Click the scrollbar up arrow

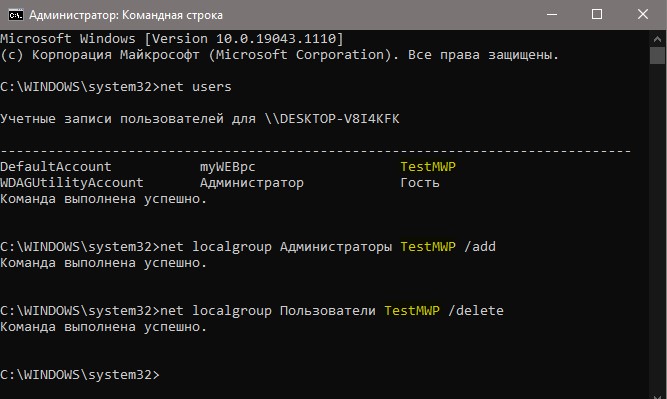point(657,39)
